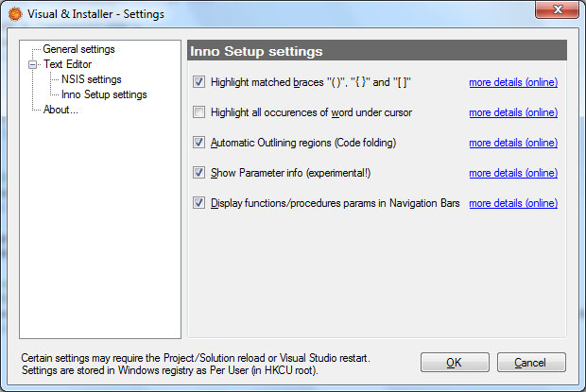Open NSIS settings page

click(x=91, y=79)
